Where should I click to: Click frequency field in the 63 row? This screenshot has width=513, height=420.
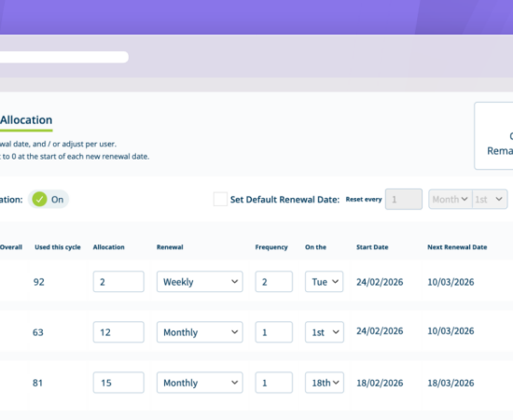(x=274, y=332)
